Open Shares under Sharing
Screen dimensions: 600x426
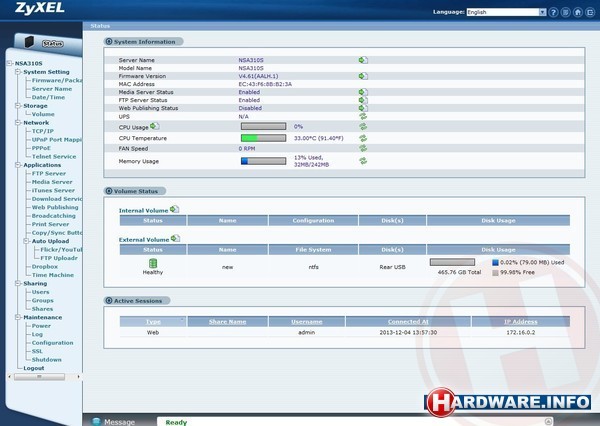[x=42, y=309]
